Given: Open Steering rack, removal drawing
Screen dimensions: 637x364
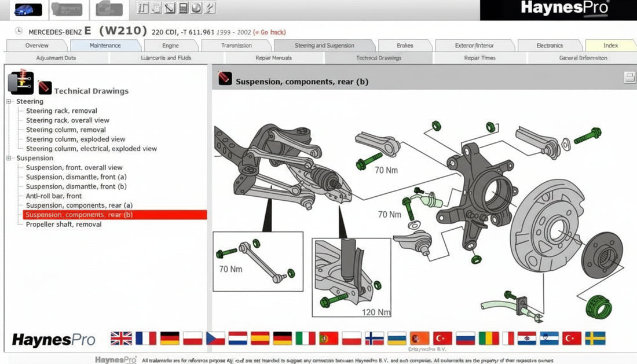Looking at the screenshot, I should click(x=61, y=111).
